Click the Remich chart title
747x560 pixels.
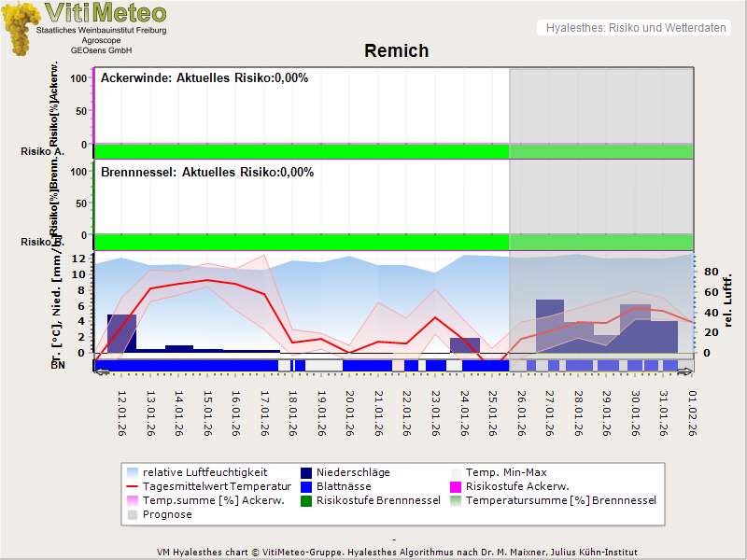pyautogui.click(x=396, y=51)
